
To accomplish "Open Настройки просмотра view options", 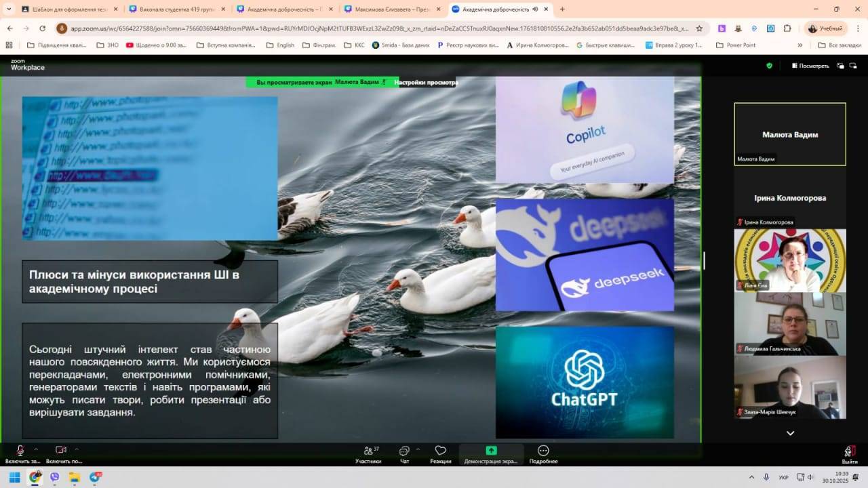I will 426,83.
